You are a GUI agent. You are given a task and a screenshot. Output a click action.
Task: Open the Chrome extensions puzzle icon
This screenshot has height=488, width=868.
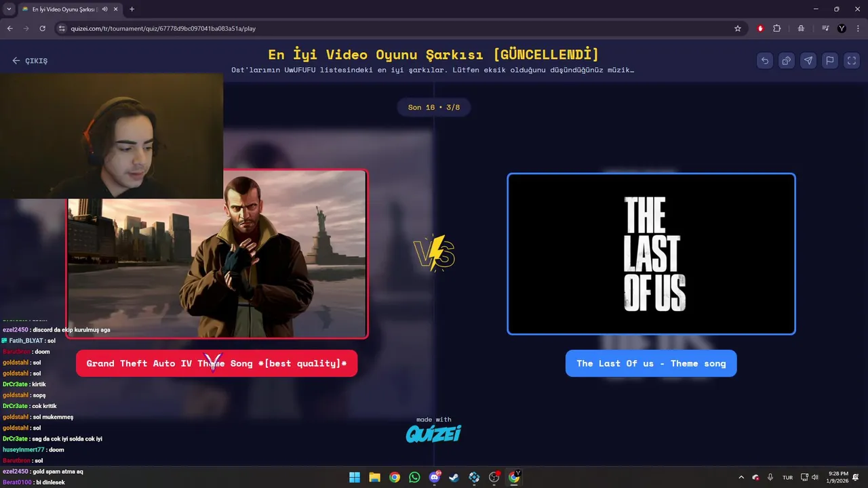click(x=777, y=28)
